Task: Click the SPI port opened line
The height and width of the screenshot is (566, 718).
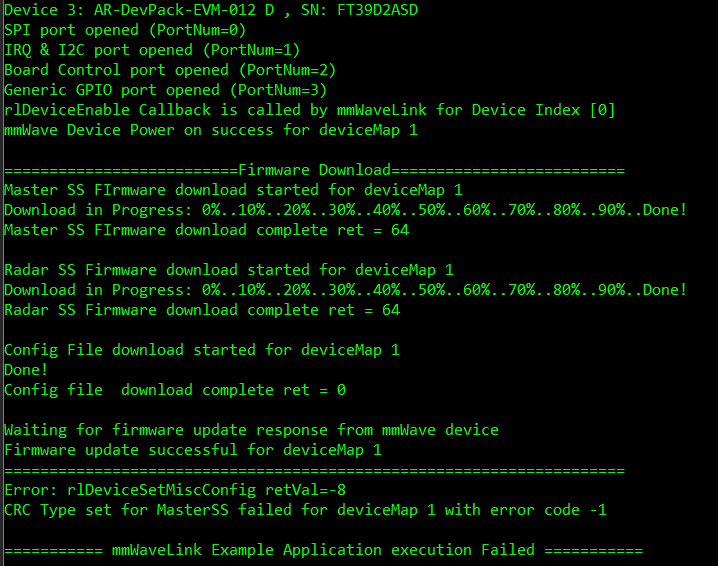Action: [x=125, y=30]
